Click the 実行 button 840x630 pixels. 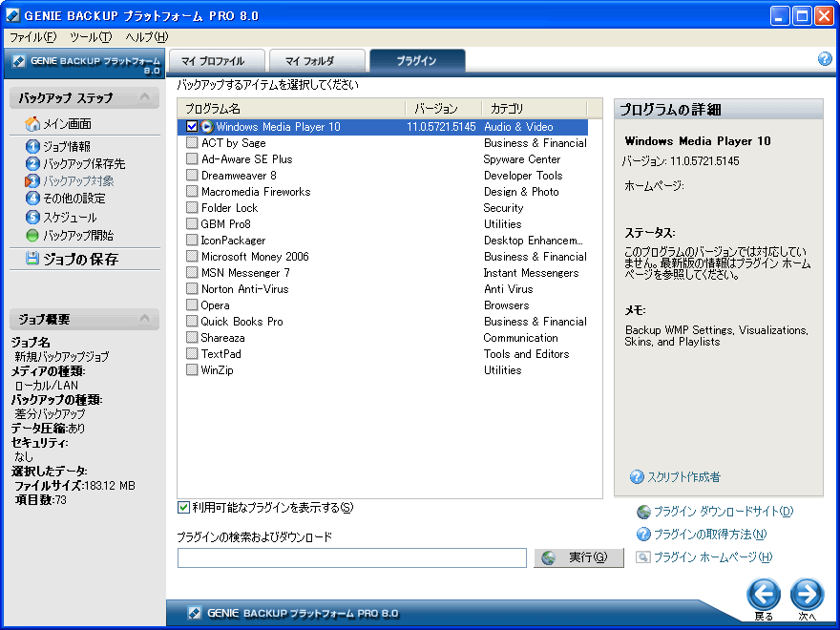tap(578, 557)
